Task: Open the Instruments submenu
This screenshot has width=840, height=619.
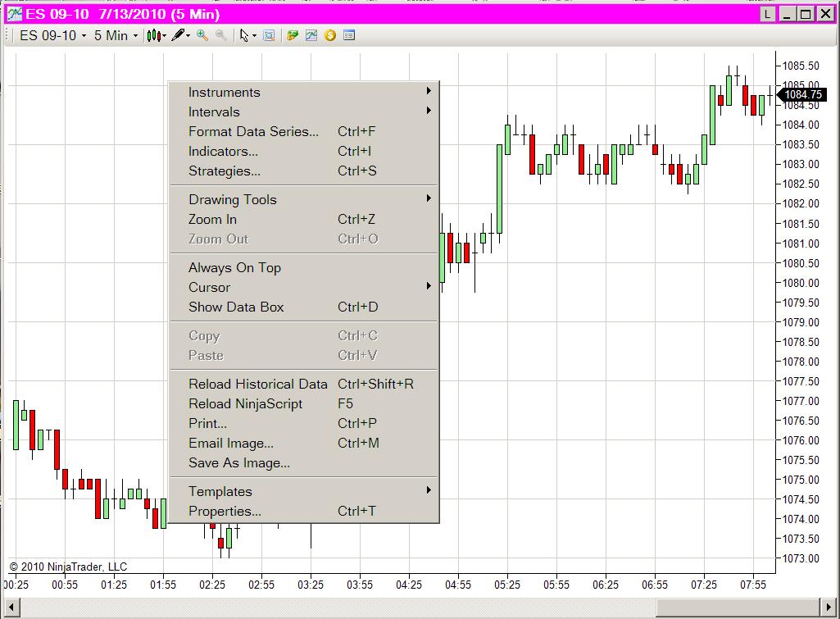Action: tap(304, 92)
